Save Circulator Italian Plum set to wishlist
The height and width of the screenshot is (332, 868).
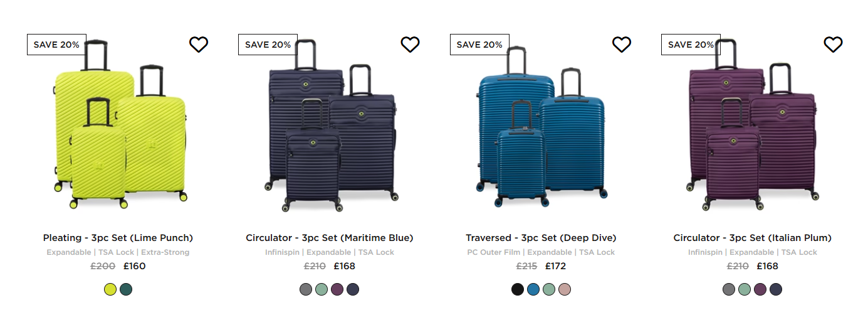click(x=833, y=45)
